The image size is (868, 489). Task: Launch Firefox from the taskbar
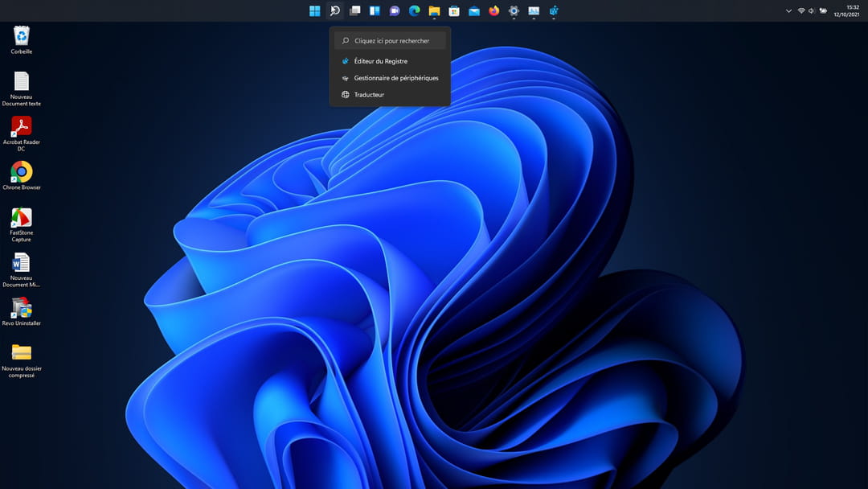(x=494, y=10)
